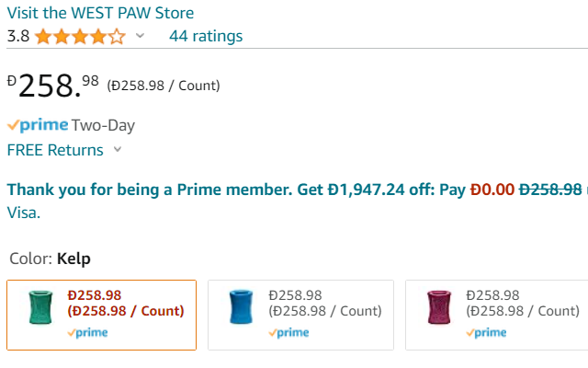Click Prime badge in maroon option
Image resolution: width=588 pixels, height=368 pixels.
pyautogui.click(x=486, y=333)
